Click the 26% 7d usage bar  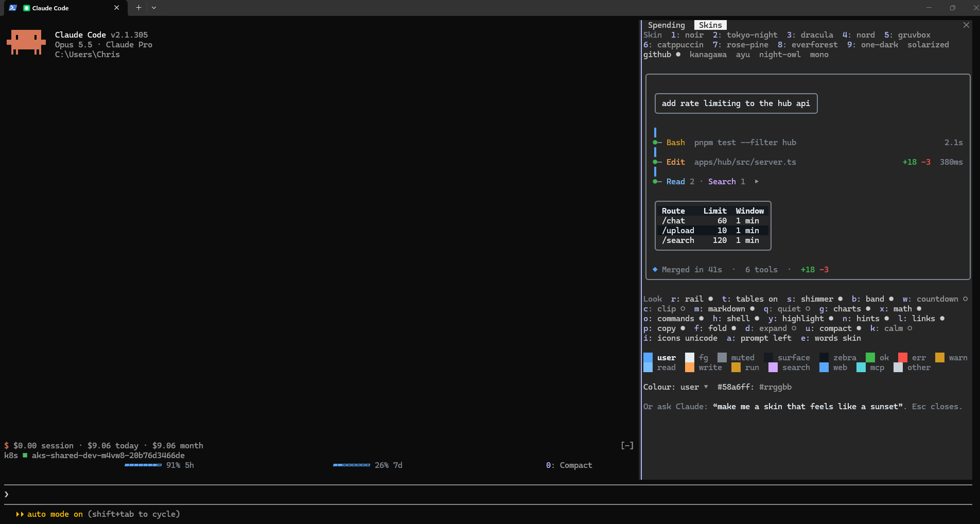[367, 465]
